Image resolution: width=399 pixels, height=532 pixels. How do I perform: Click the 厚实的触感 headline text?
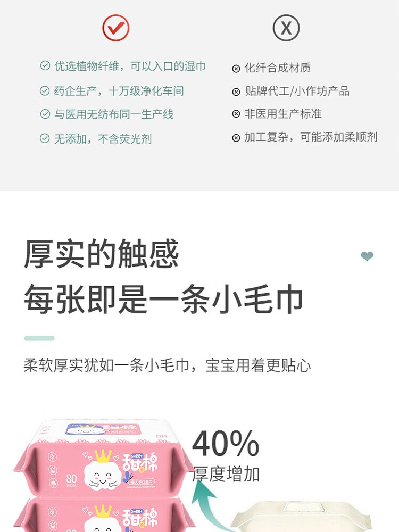pyautogui.click(x=101, y=254)
